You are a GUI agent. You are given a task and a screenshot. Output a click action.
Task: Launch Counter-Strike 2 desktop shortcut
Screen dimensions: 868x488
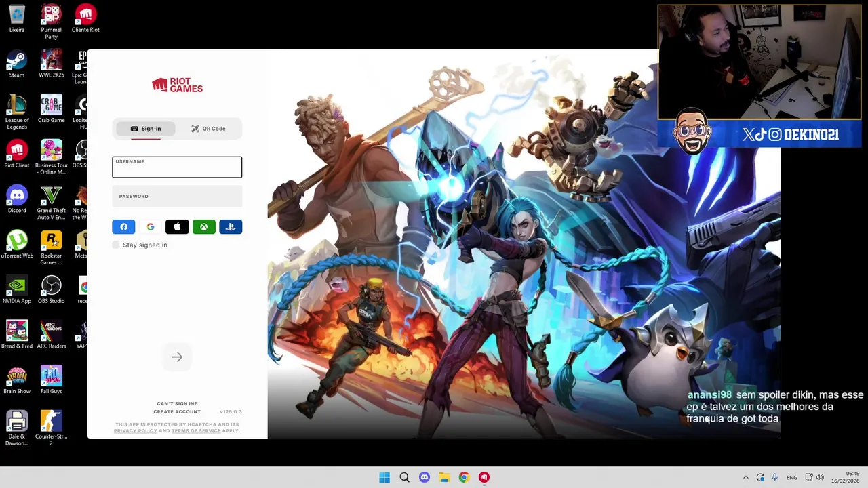tap(52, 428)
